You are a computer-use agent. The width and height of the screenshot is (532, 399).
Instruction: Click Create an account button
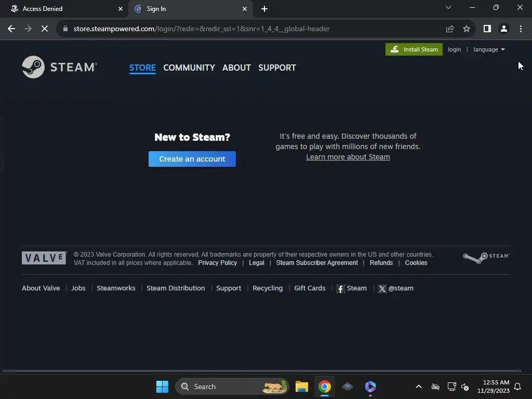pos(192,159)
